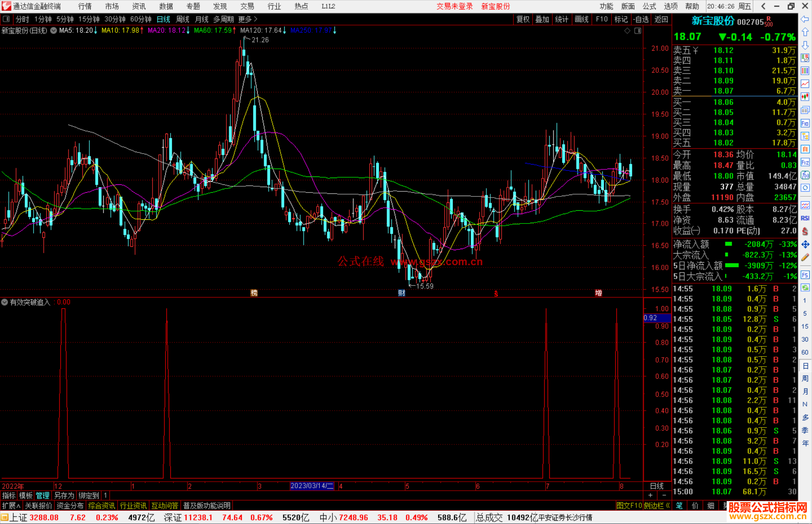Select the pencil drawing tool icon

coord(805,258)
